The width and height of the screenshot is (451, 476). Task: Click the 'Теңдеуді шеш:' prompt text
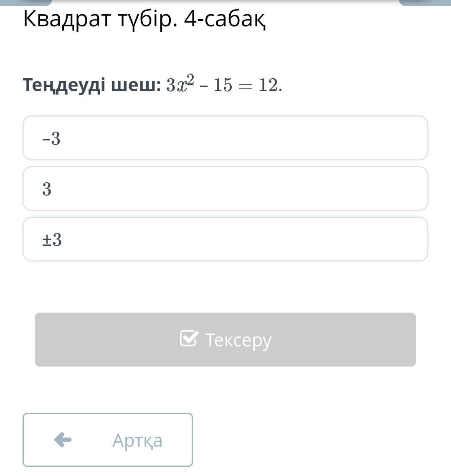(x=92, y=85)
